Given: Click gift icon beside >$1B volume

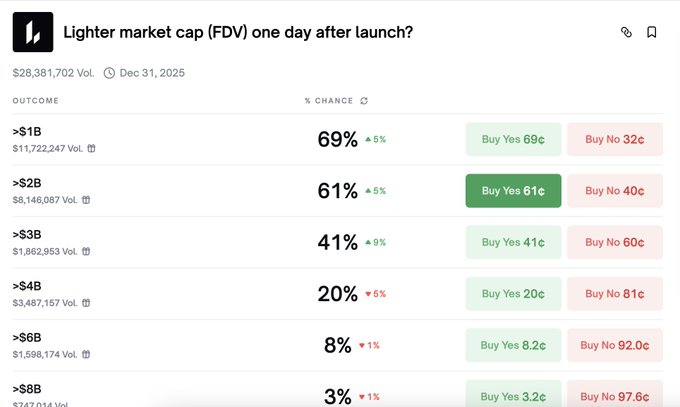Looking at the screenshot, I should tap(91, 148).
